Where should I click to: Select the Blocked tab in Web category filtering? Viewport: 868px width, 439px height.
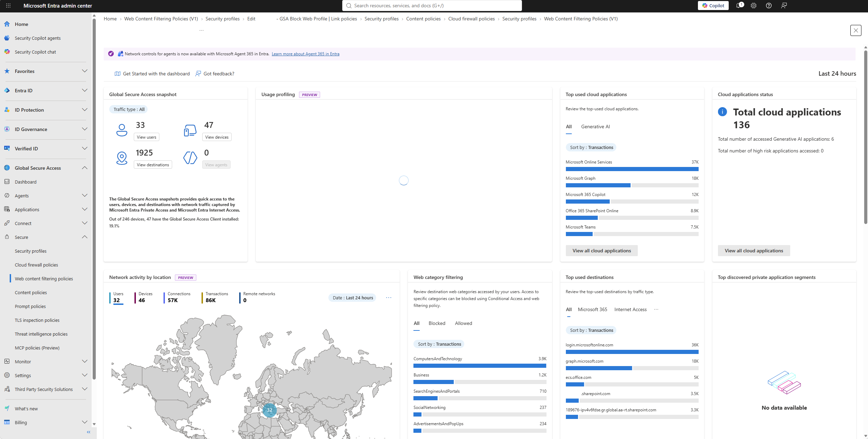click(x=437, y=323)
